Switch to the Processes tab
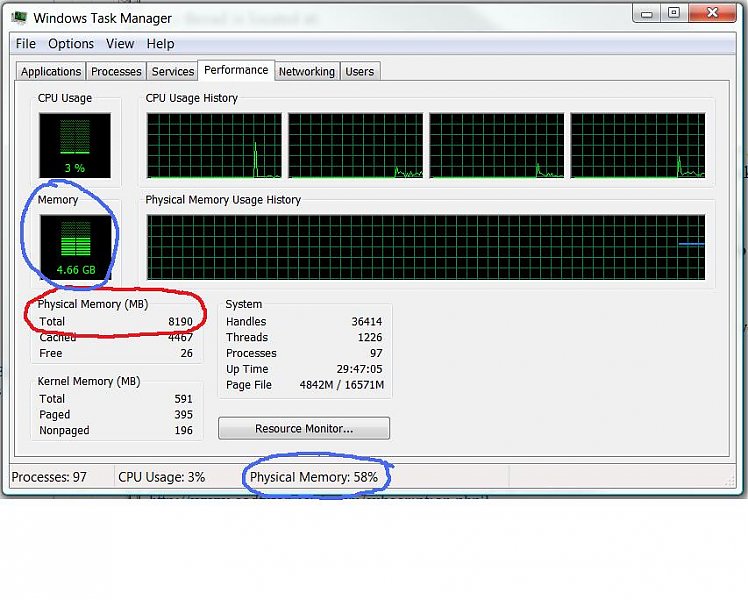This screenshot has height=600, width=748. point(116,72)
